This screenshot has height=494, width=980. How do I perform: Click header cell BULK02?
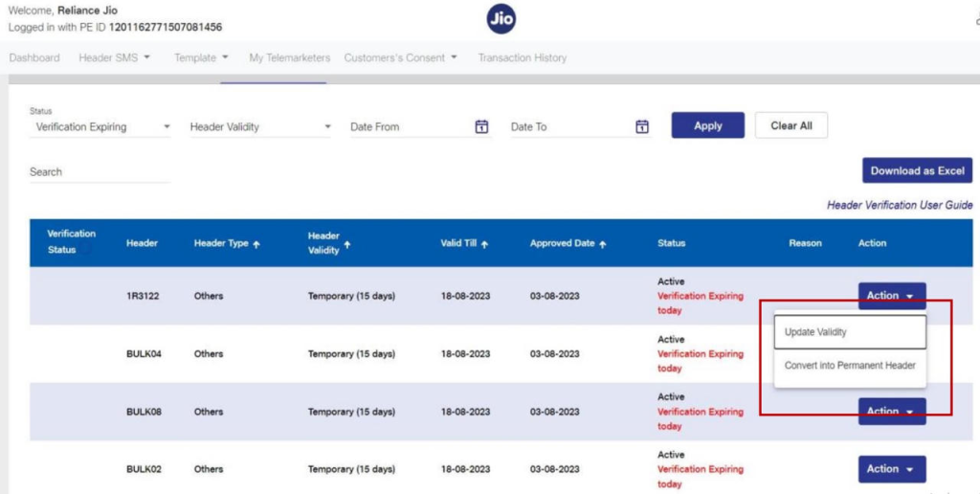145,469
